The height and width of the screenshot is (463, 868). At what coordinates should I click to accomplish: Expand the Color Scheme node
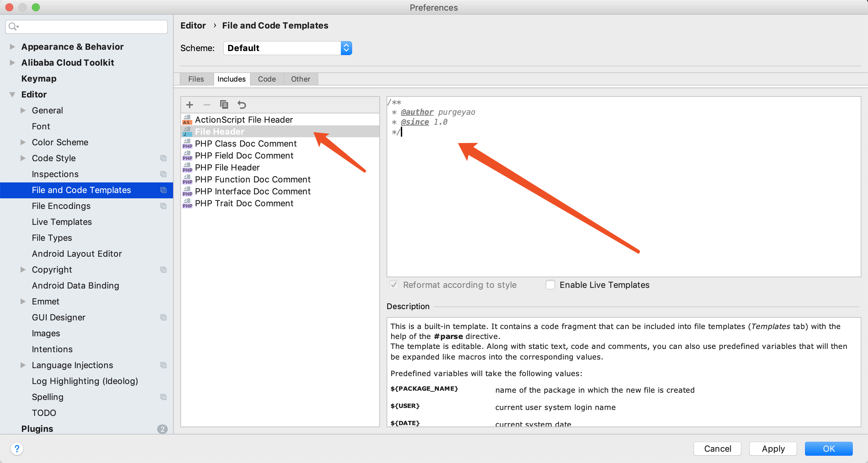click(23, 142)
